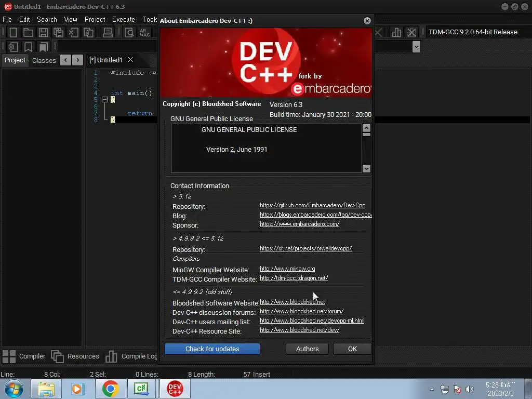Image resolution: width=532 pixels, height=399 pixels.
Task: Open the Edit menu
Action: (x=24, y=19)
